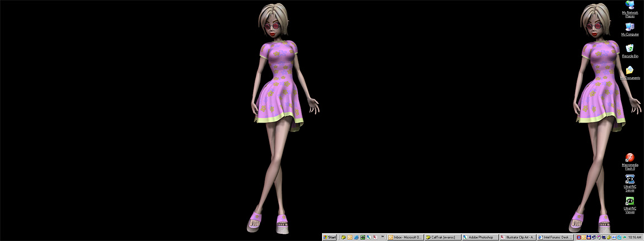Screen dimensions: 644x241
Task: Click the volume speaker tray icon
Action: point(614,237)
